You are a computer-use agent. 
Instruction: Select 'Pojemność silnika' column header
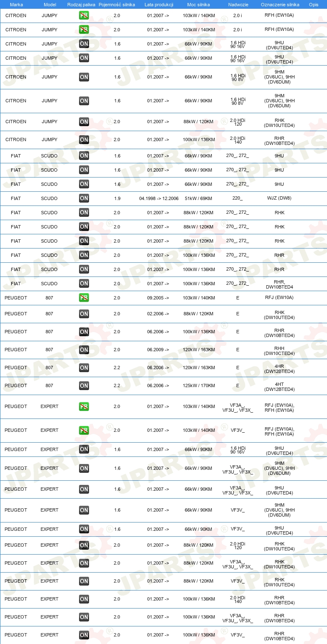[117, 4]
